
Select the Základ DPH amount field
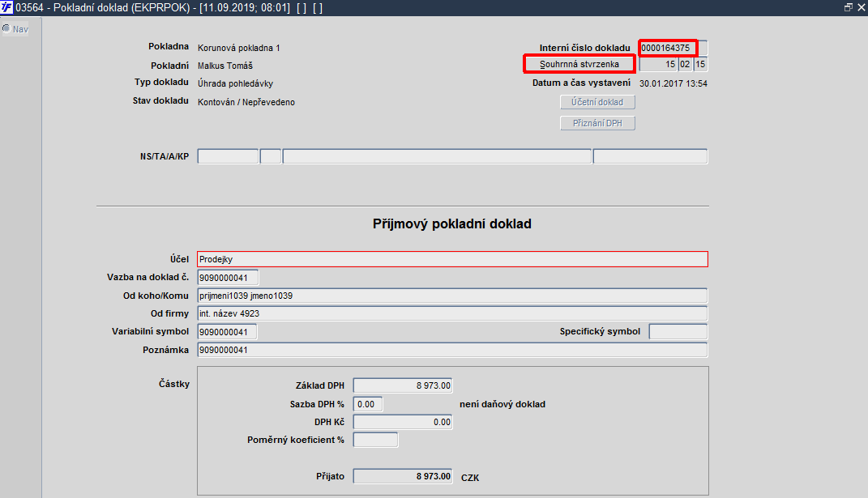pos(403,385)
